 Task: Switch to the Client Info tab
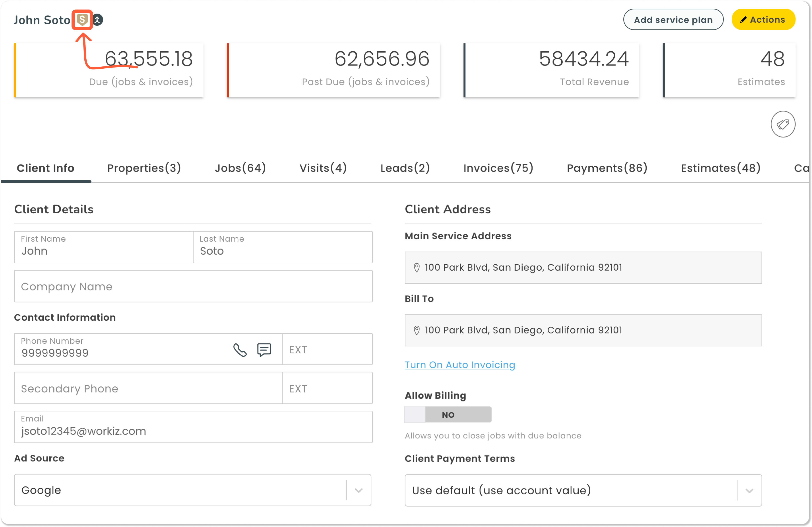45,168
